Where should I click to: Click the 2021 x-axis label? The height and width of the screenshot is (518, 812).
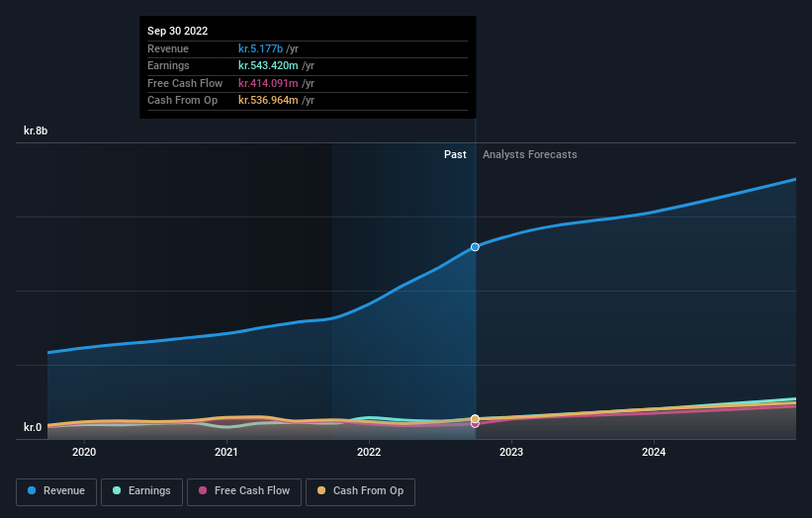coord(226,452)
